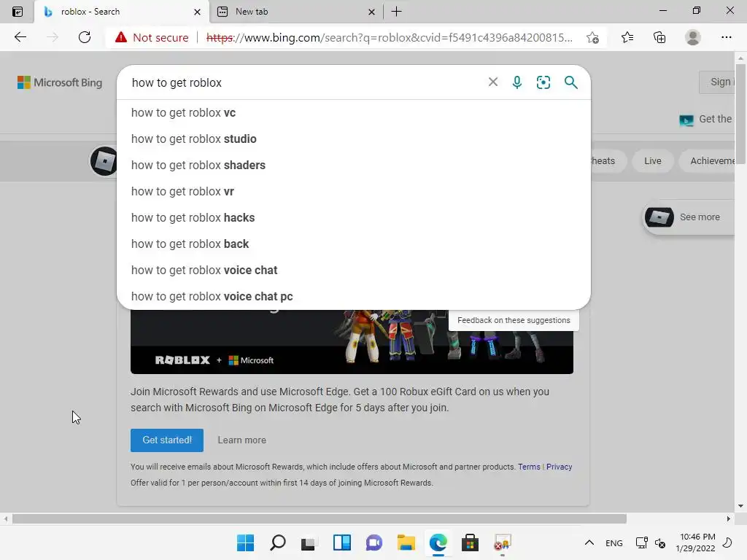Click in the Bing search input field
Screen dimensions: 747x560
click(x=305, y=82)
